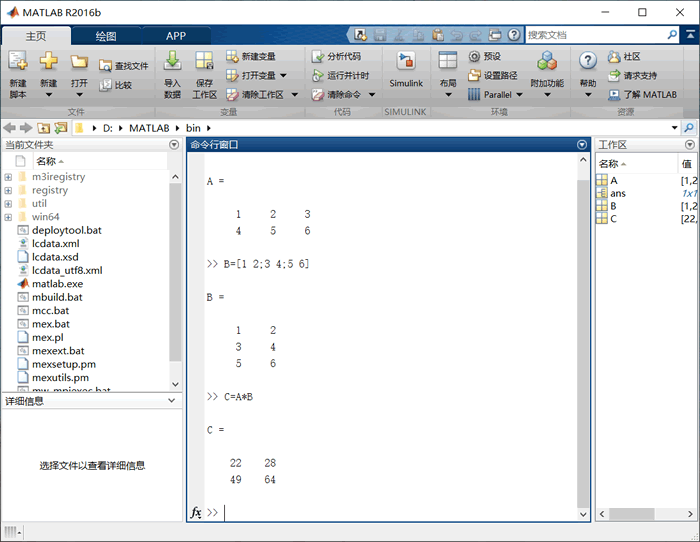The height and width of the screenshot is (542, 700).
Task: Click the bin path segment
Action: click(x=193, y=128)
